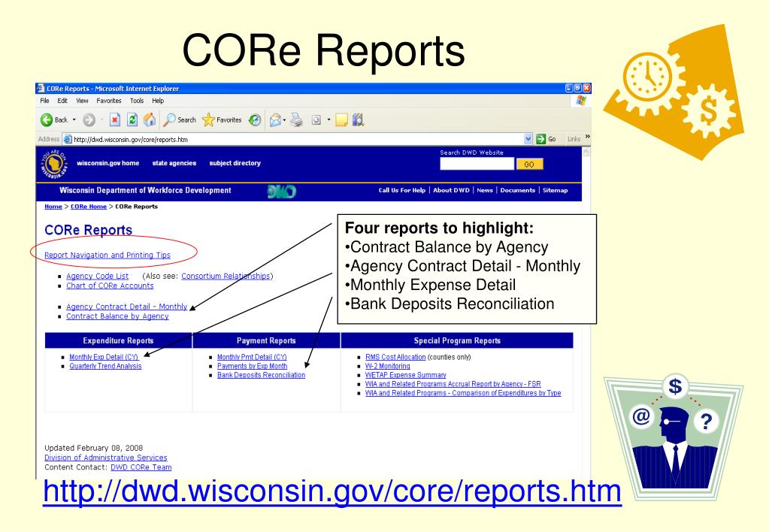
Task: Click the Wisconsin.gov round logo
Action: click(x=54, y=165)
